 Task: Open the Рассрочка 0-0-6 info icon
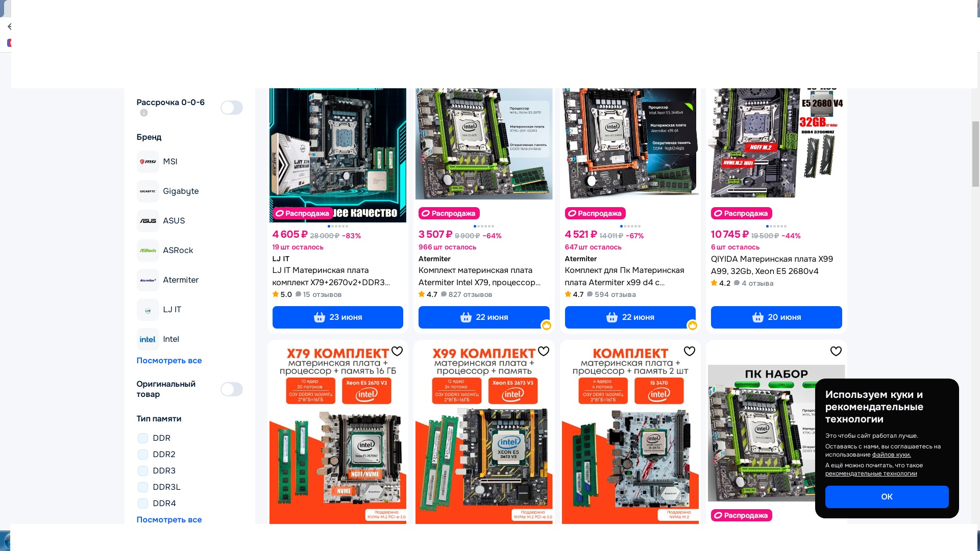click(x=144, y=113)
